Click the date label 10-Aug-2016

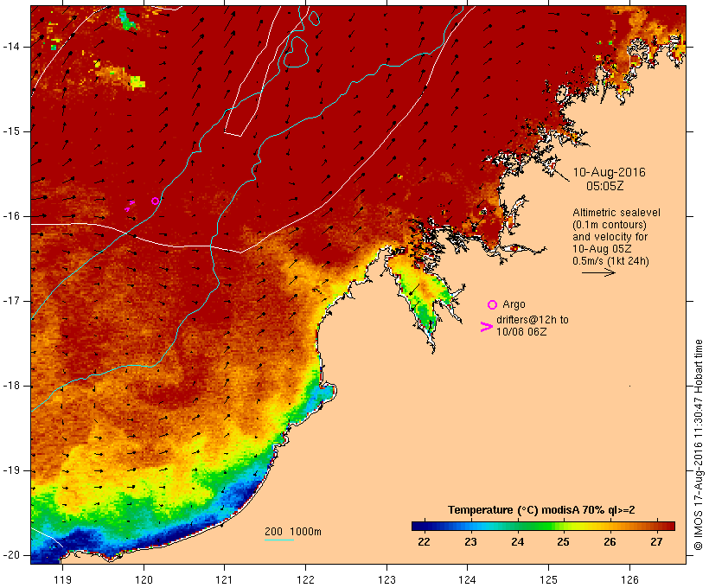click(x=609, y=172)
